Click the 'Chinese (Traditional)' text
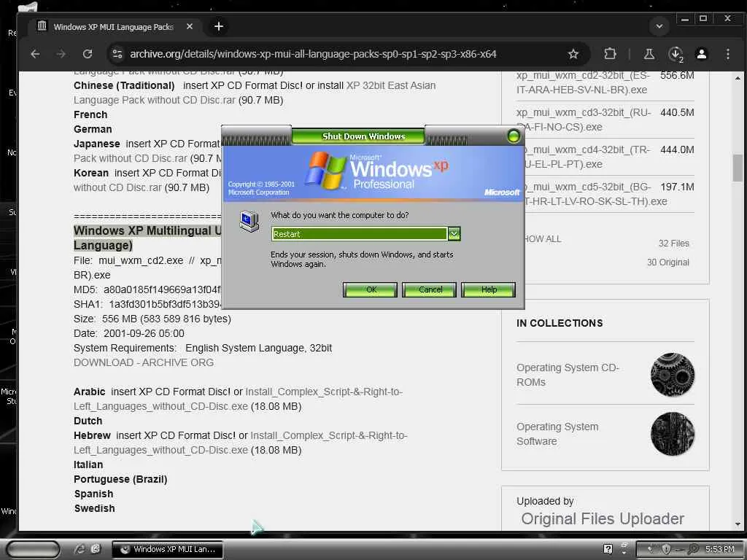The height and width of the screenshot is (560, 747). 124,86
